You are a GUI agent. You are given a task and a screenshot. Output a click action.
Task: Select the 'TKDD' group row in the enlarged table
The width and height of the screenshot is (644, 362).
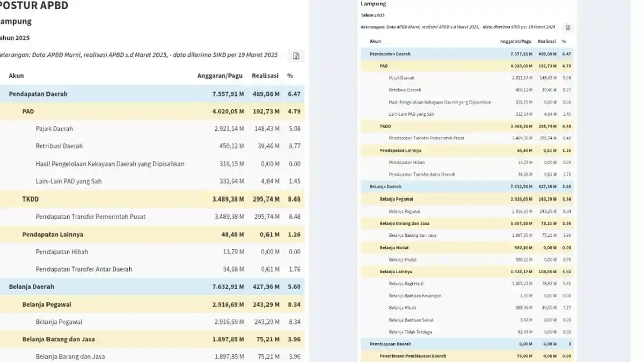coord(152,199)
